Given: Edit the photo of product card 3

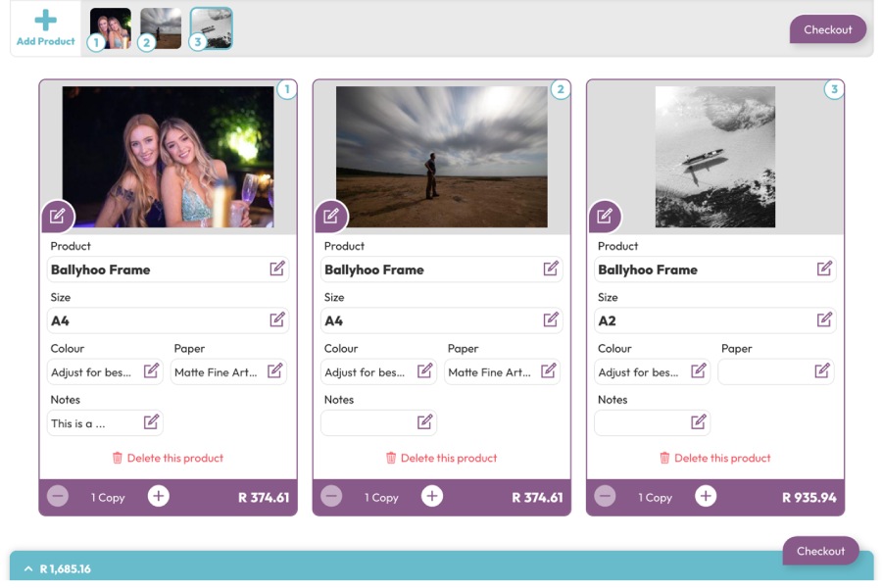Looking at the screenshot, I should pyautogui.click(x=605, y=216).
